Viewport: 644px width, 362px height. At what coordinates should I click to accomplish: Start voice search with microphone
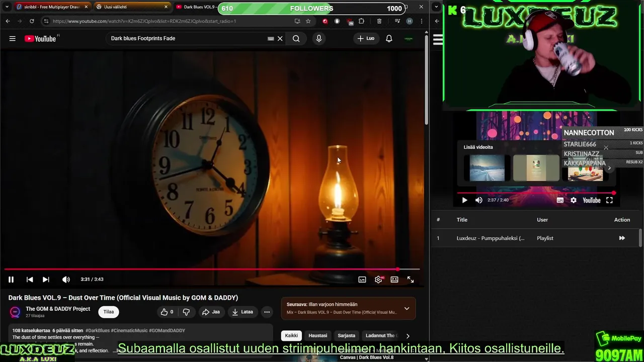tap(319, 39)
